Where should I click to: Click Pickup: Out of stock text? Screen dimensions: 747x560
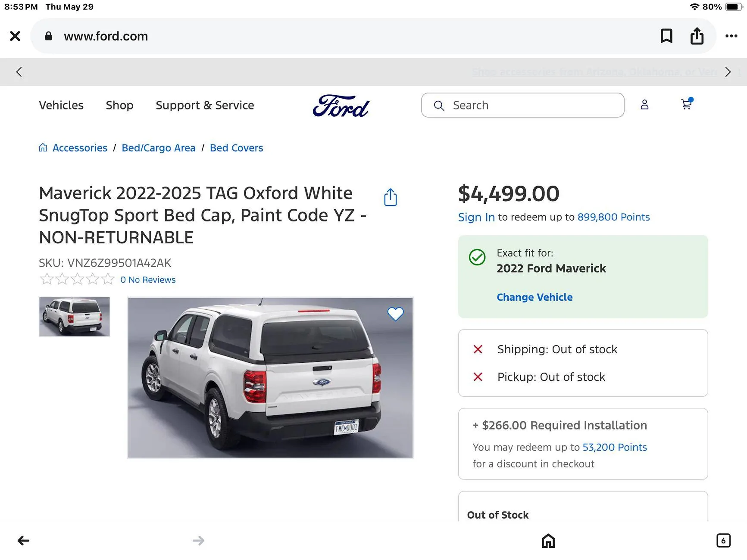click(551, 377)
